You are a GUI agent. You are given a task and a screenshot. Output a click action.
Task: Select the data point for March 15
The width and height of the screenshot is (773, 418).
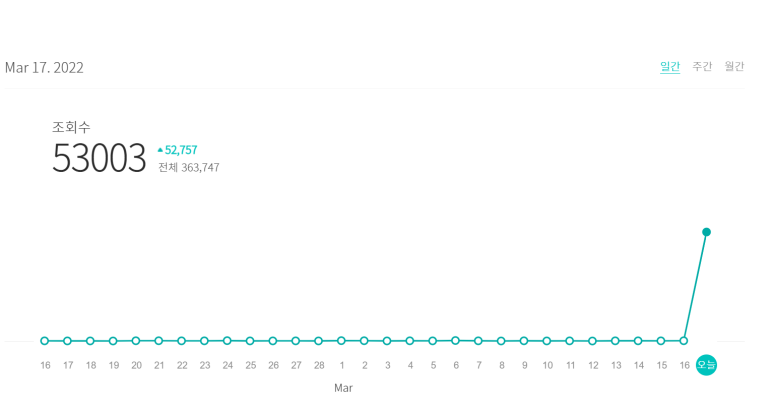click(661, 341)
